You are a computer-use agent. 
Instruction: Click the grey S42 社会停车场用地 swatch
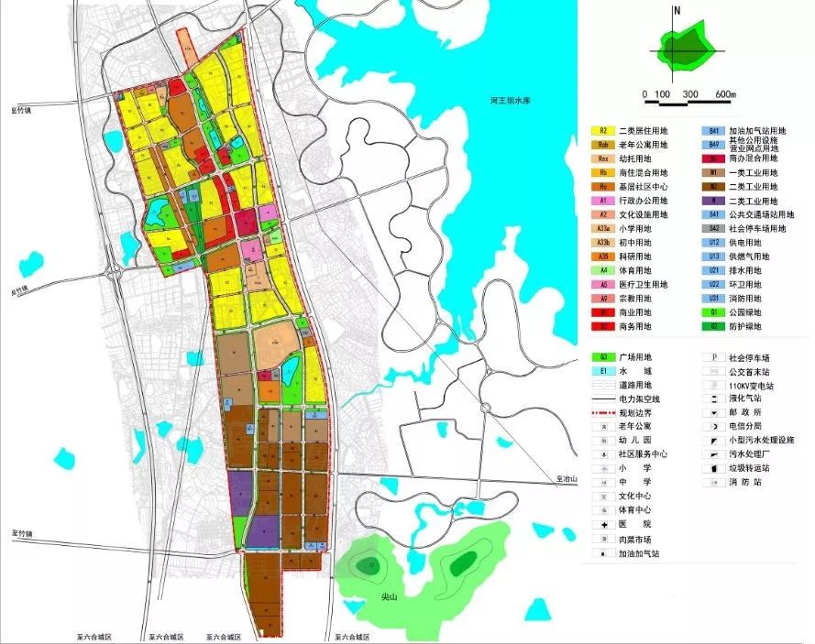tap(714, 228)
